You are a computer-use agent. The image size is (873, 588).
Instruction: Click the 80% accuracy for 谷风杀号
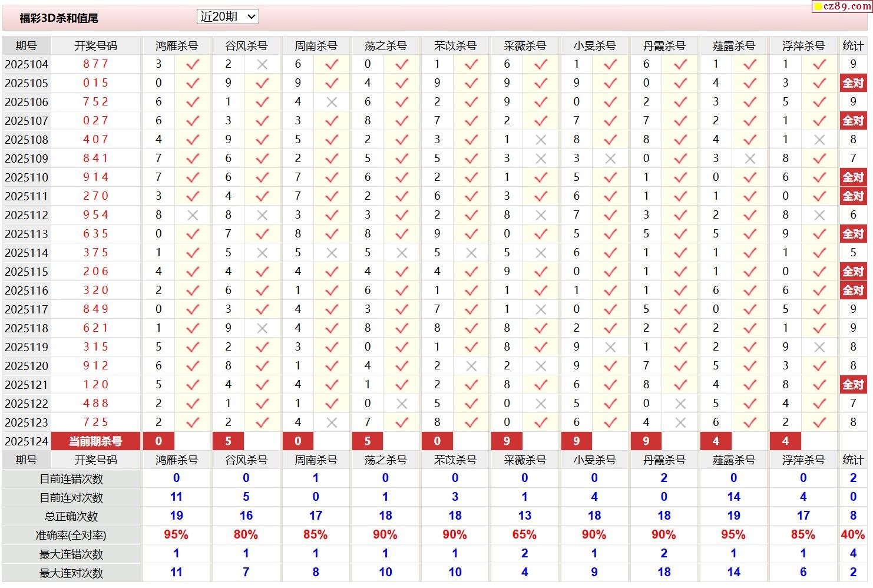(246, 535)
